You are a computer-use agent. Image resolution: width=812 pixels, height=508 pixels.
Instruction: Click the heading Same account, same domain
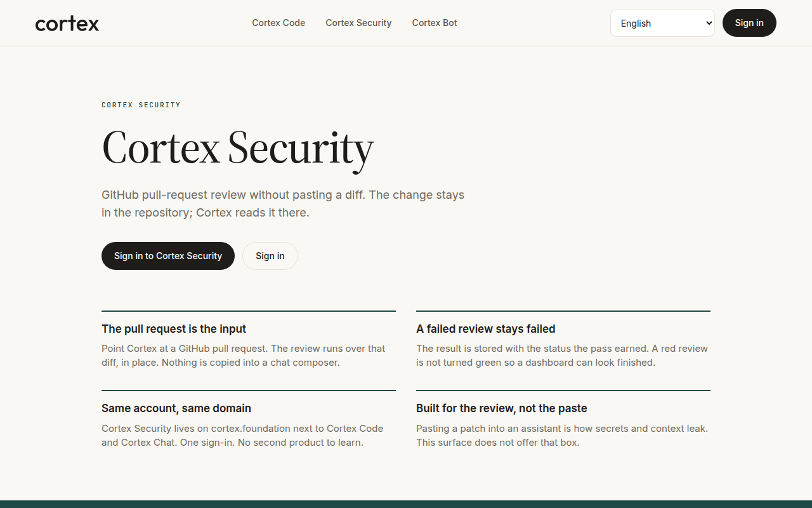point(176,408)
